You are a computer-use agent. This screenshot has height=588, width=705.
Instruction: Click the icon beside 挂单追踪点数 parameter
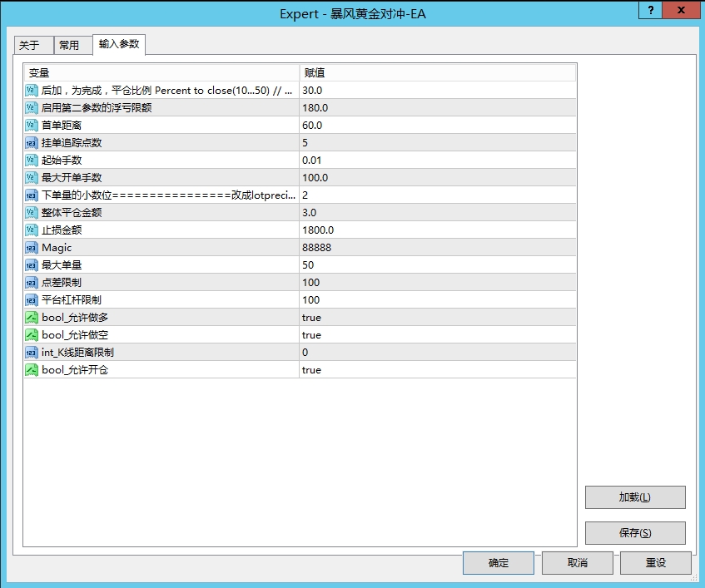tap(32, 143)
